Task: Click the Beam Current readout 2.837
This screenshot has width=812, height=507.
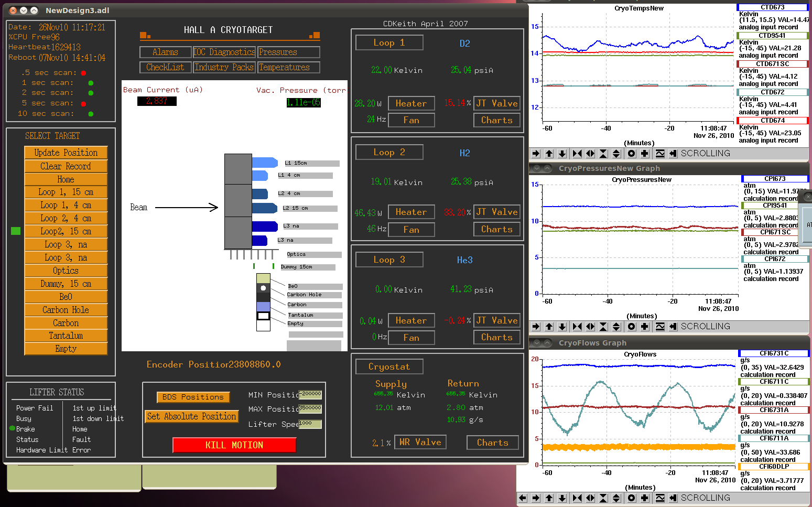Action: (x=157, y=101)
